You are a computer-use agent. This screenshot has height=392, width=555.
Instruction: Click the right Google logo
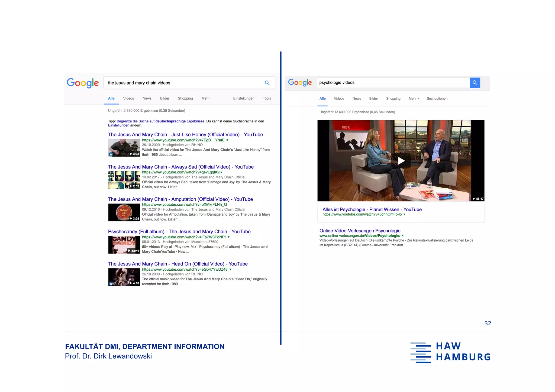pos(300,82)
